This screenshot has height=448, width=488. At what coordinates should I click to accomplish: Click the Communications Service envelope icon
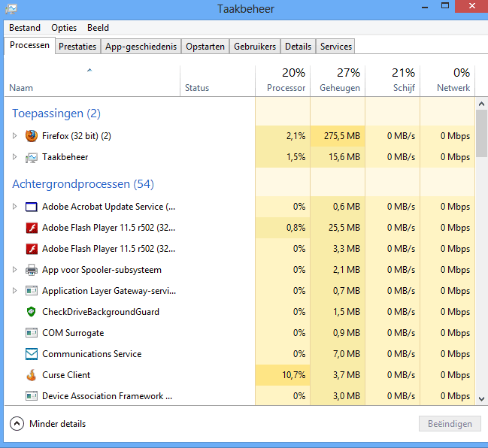pos(31,354)
